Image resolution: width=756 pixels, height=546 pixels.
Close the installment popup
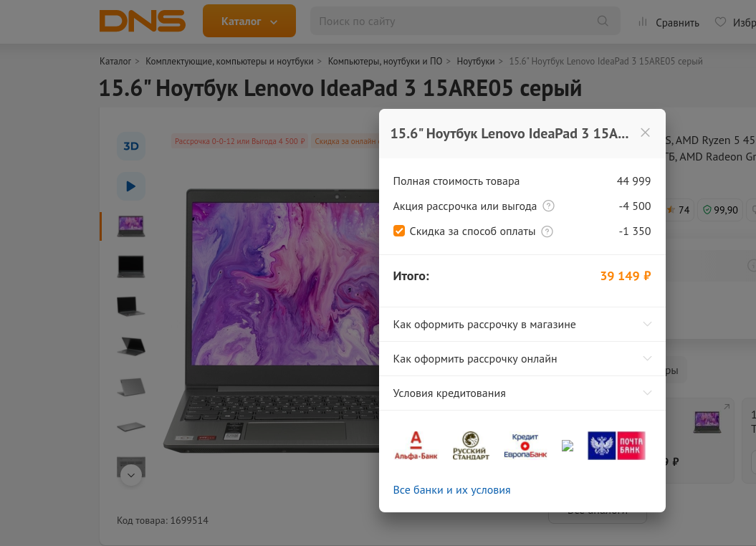click(645, 133)
